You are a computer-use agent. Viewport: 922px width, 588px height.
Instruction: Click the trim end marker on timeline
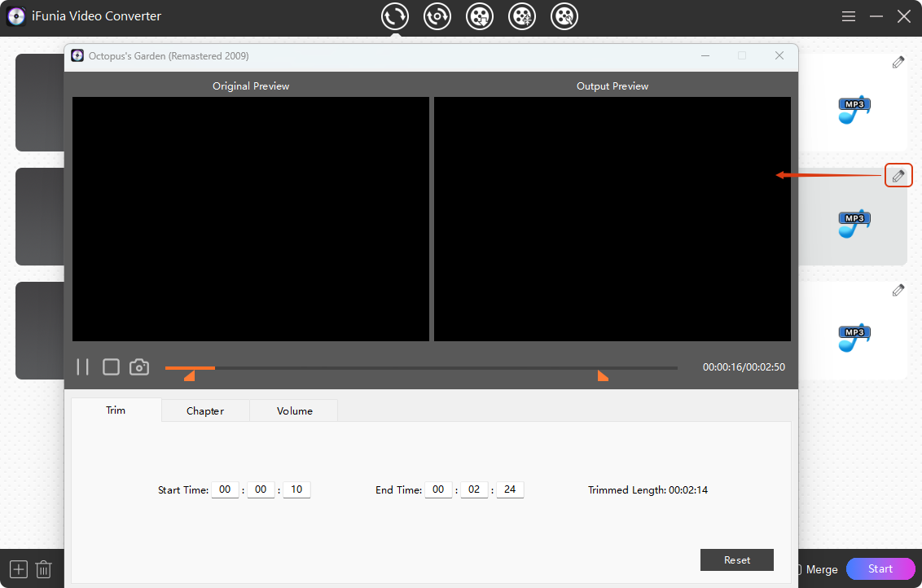tap(603, 375)
